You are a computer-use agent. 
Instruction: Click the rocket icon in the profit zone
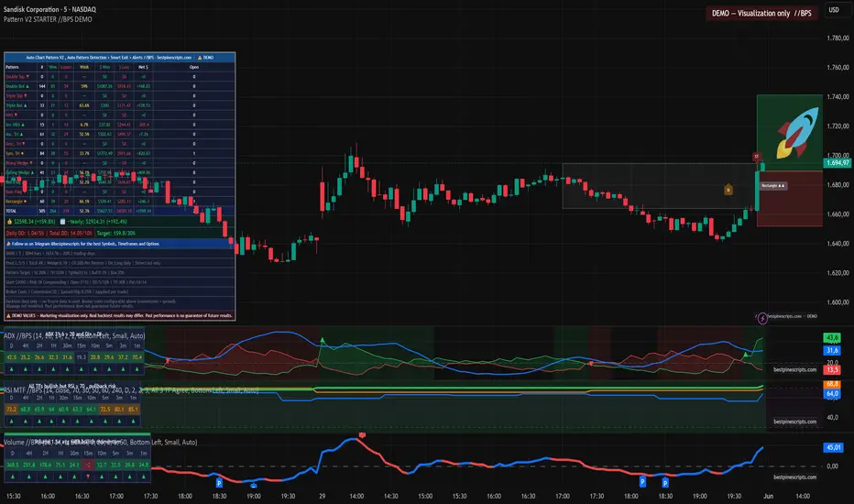[x=797, y=132]
